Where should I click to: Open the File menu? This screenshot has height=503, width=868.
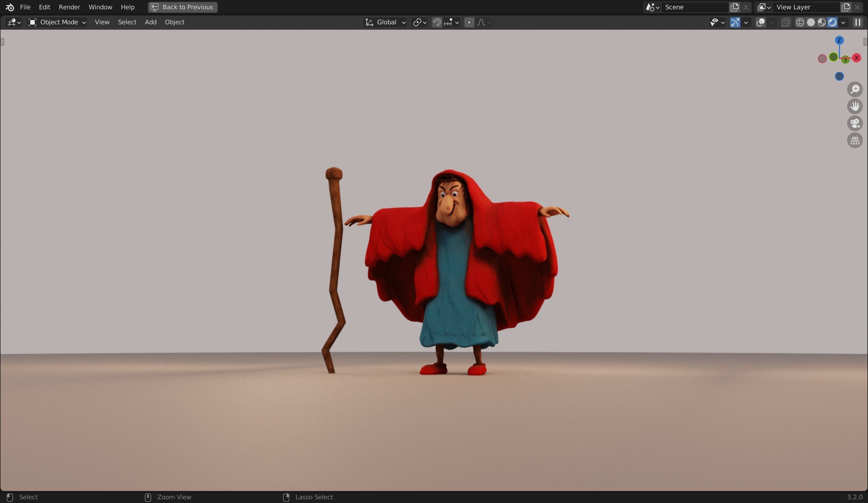[25, 7]
